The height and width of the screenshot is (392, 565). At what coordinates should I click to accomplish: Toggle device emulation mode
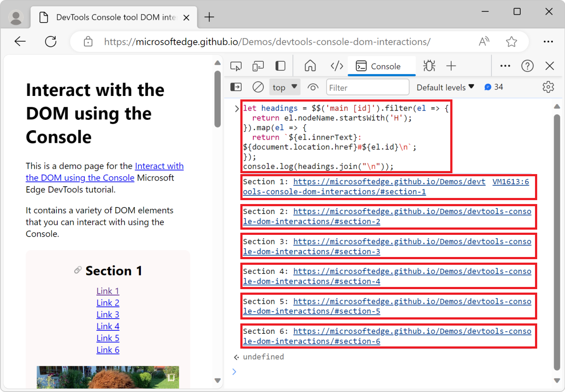point(258,66)
